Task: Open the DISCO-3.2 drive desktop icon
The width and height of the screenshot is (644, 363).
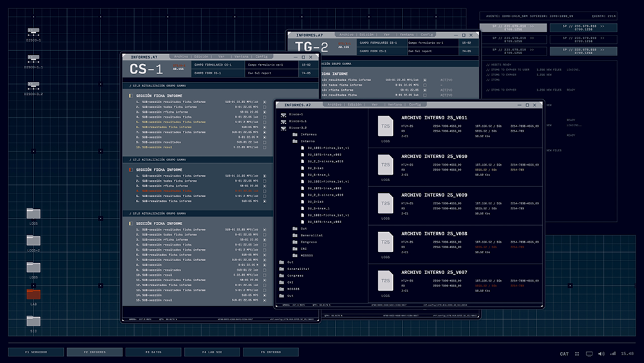Action: click(x=33, y=85)
